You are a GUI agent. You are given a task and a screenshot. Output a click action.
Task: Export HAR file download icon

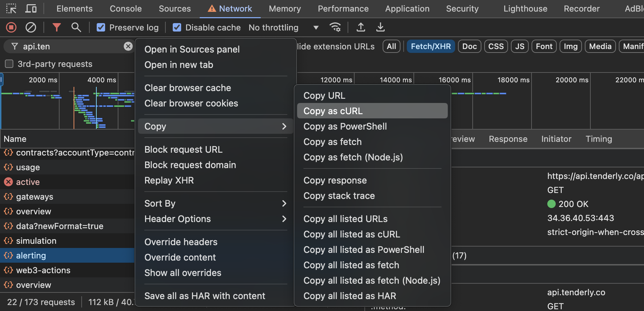[x=380, y=27]
